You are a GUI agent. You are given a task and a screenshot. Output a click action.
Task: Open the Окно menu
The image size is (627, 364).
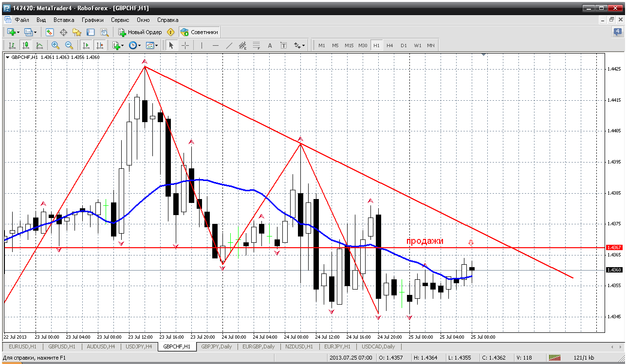pyautogui.click(x=143, y=20)
